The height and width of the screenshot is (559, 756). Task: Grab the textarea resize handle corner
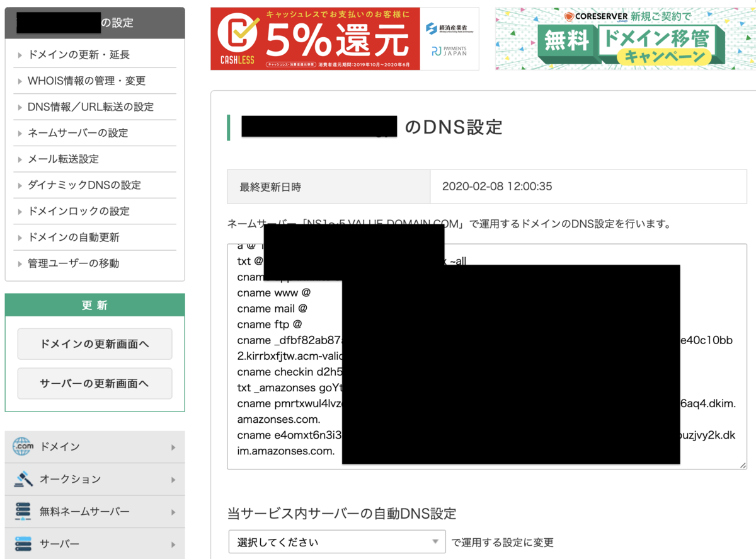(743, 465)
